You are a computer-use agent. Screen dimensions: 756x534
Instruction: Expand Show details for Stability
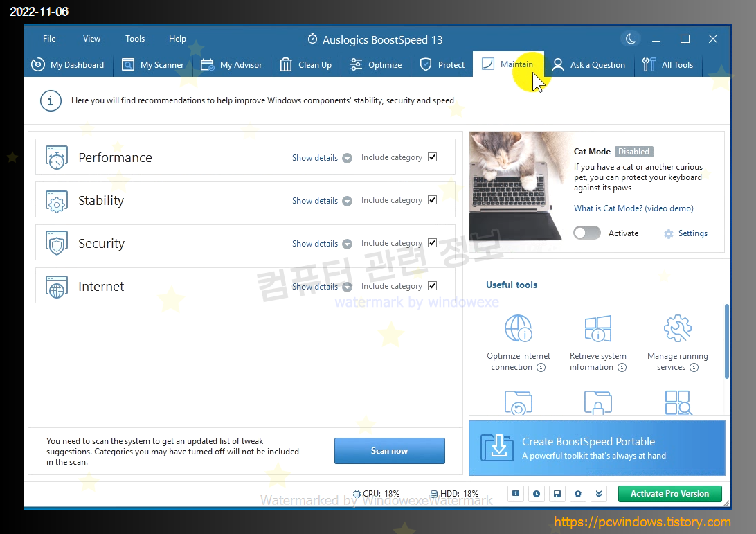click(x=322, y=201)
